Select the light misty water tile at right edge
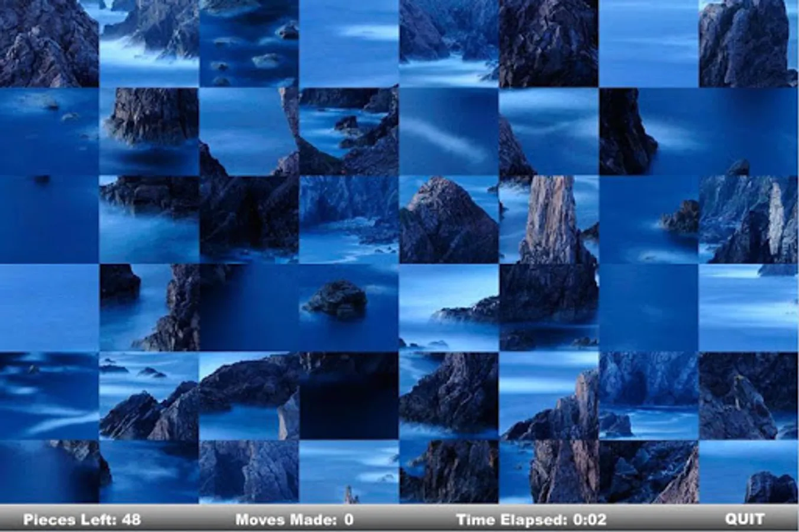This screenshot has height=532, width=799. coord(748,307)
